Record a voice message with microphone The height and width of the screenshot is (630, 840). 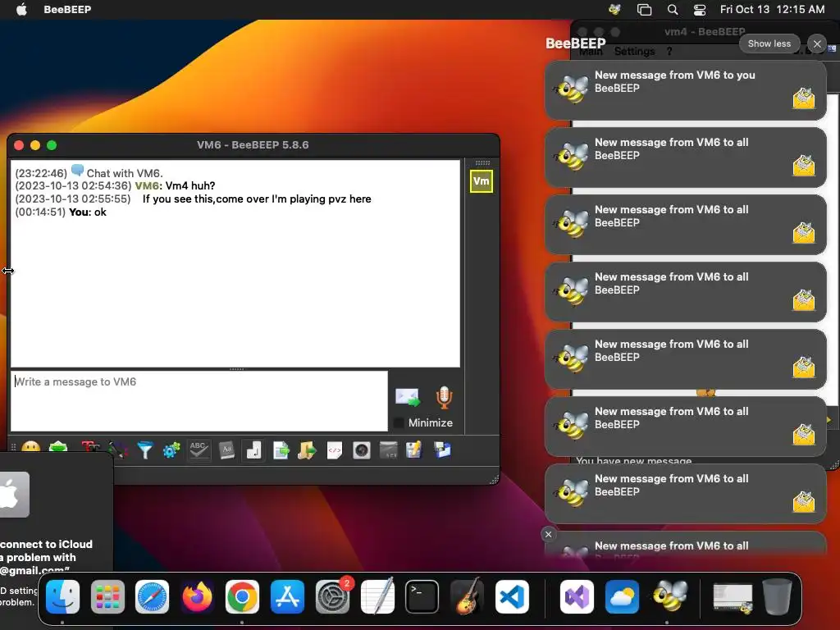pyautogui.click(x=444, y=398)
